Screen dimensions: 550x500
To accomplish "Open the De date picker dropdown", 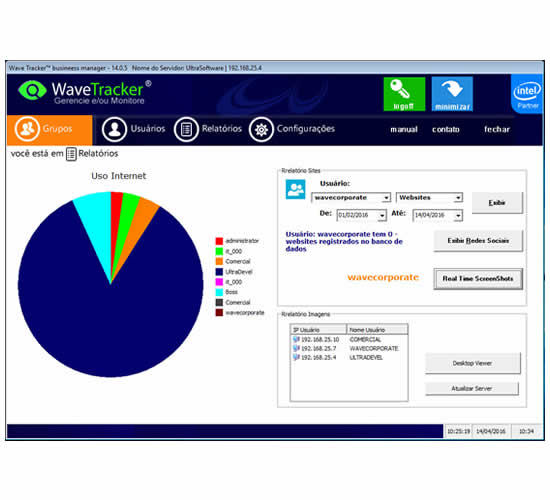I will 382,215.
